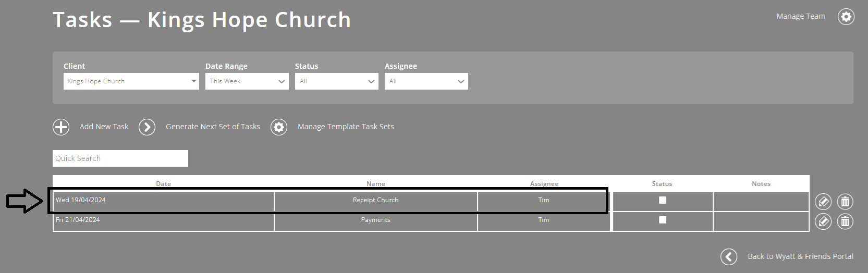
Task: Click the Manage Team link
Action: 801,16
